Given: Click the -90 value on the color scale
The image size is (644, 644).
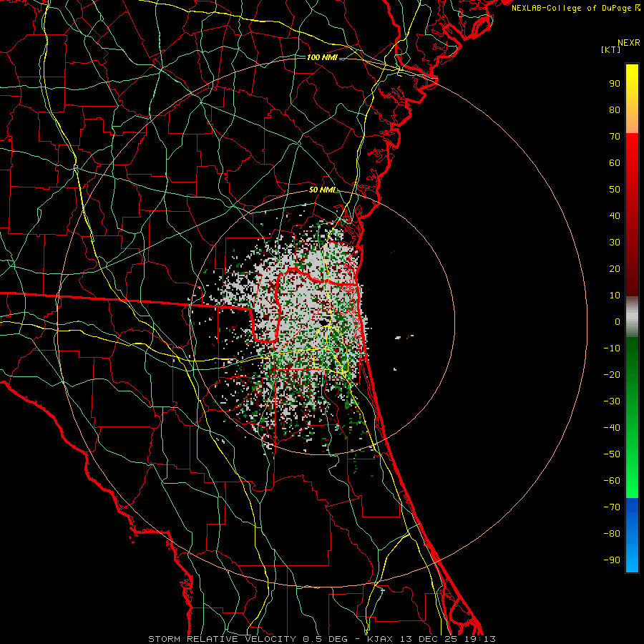Looking at the screenshot, I should 612,560.
